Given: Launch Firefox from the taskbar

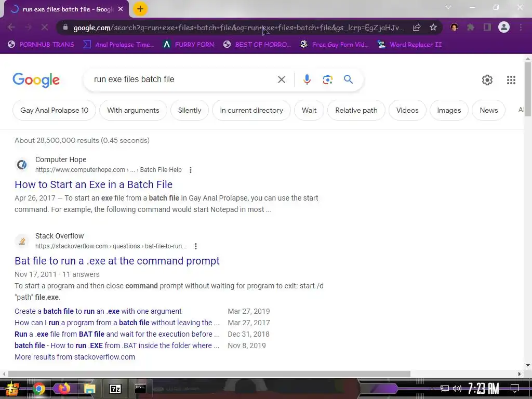Looking at the screenshot, I should click(x=64, y=389).
